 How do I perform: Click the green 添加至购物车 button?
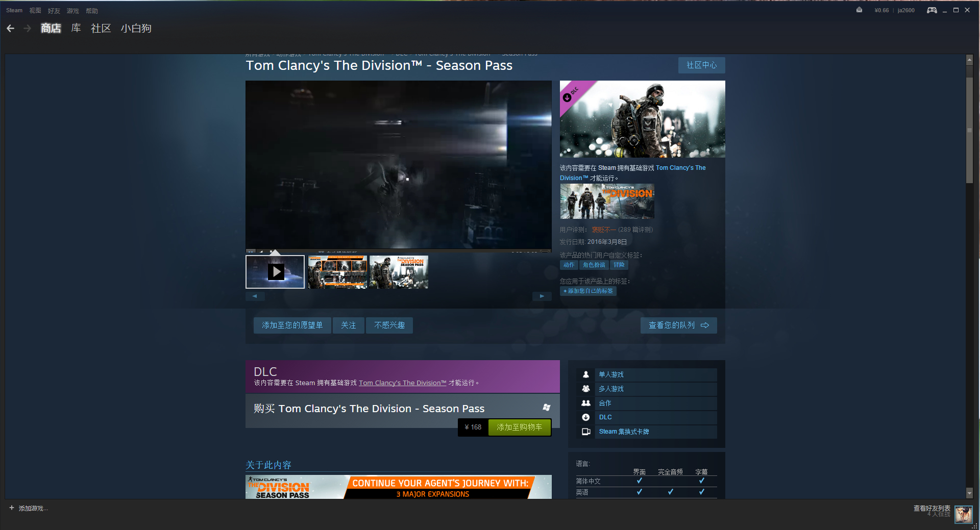pyautogui.click(x=520, y=427)
